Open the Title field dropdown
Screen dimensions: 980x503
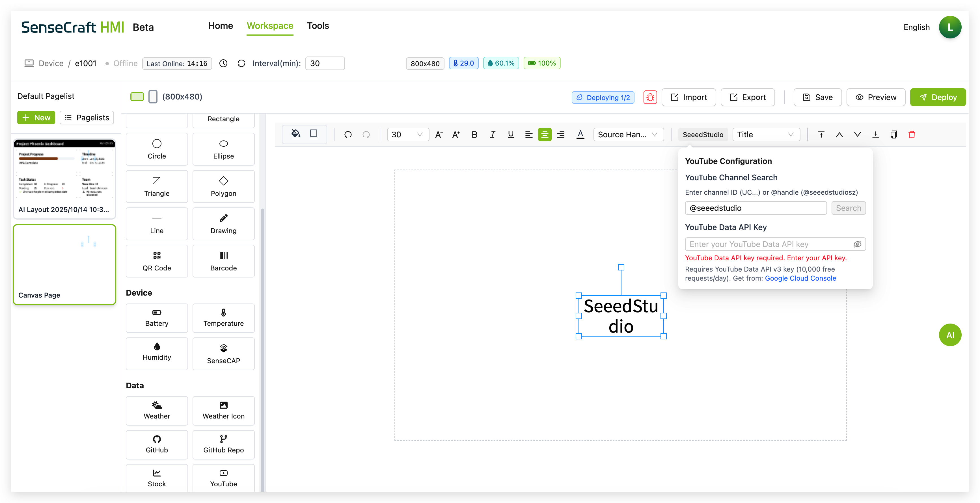765,135
